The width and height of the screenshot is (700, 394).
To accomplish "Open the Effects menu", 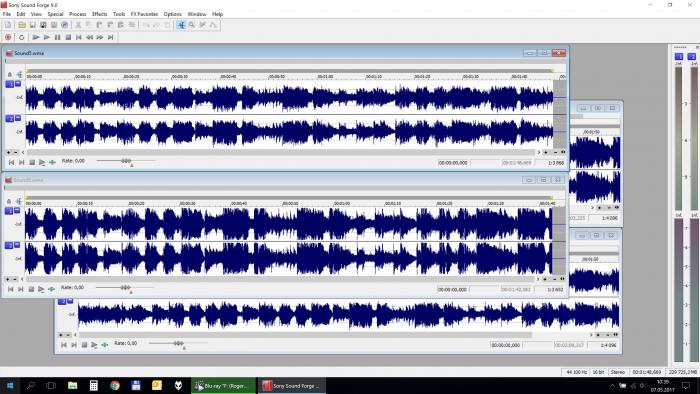I will (x=100, y=14).
